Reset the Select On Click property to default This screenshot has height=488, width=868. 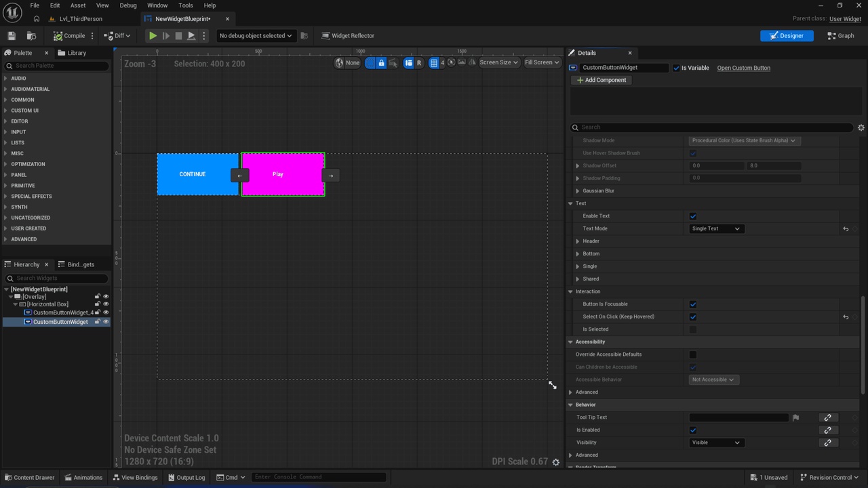tap(846, 317)
